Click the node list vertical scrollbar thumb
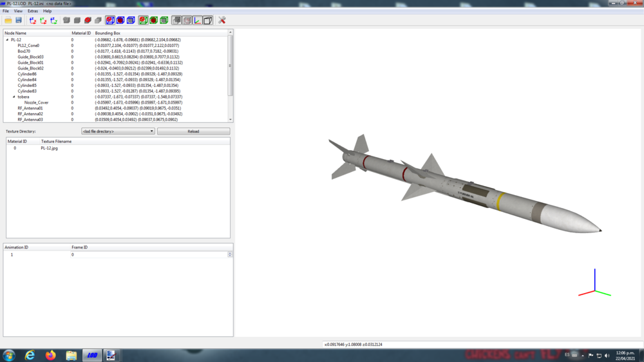644x362 pixels. pos(231,65)
